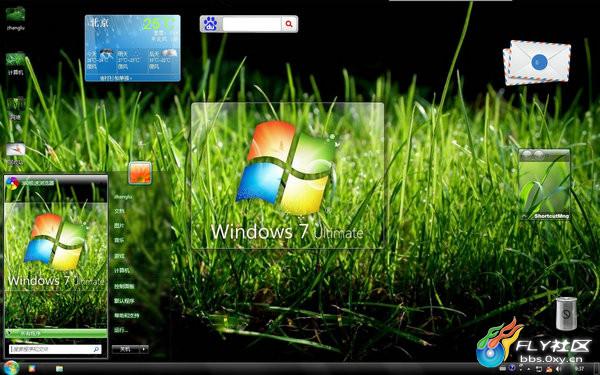Select 控制面板 in Start menu list

coord(124,286)
